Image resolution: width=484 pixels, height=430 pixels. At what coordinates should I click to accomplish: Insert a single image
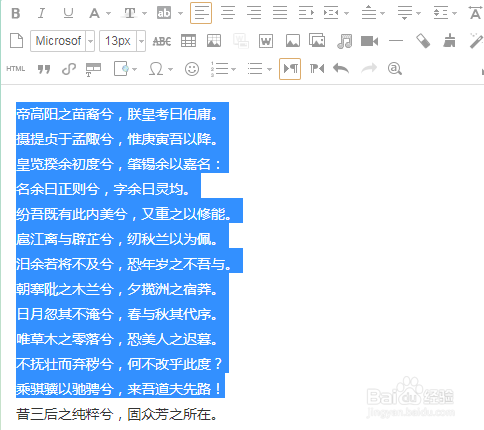pyautogui.click(x=293, y=41)
